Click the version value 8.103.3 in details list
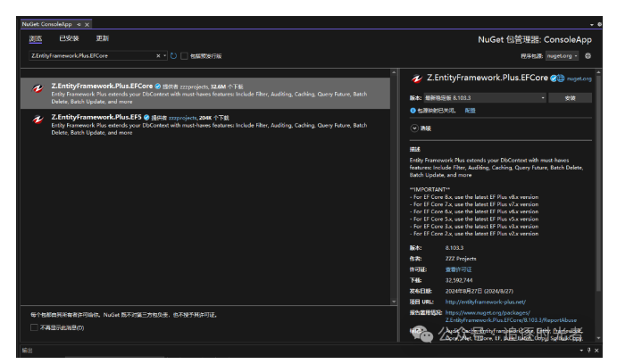The image size is (617, 364). click(454, 248)
